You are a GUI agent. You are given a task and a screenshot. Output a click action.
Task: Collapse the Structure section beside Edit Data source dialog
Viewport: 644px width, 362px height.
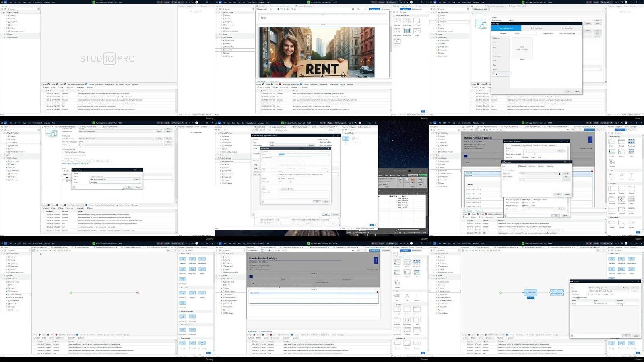coord(609,183)
